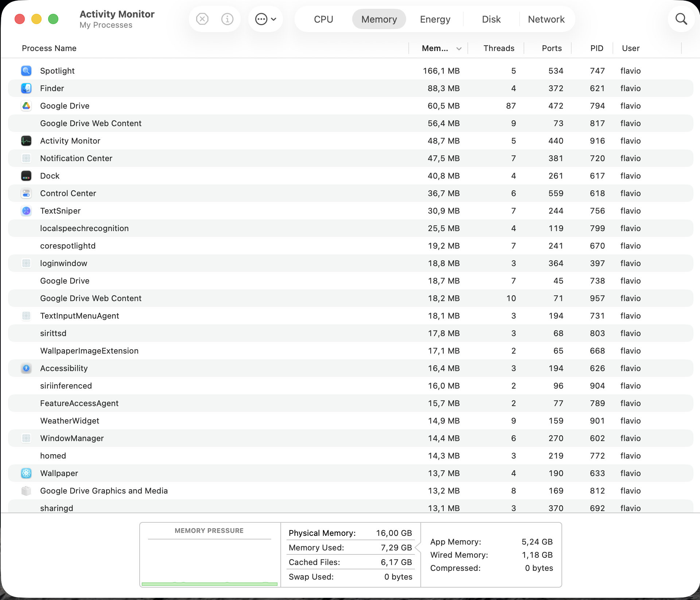This screenshot has width=700, height=600.
Task: Switch to the CPU tab
Action: 323,19
